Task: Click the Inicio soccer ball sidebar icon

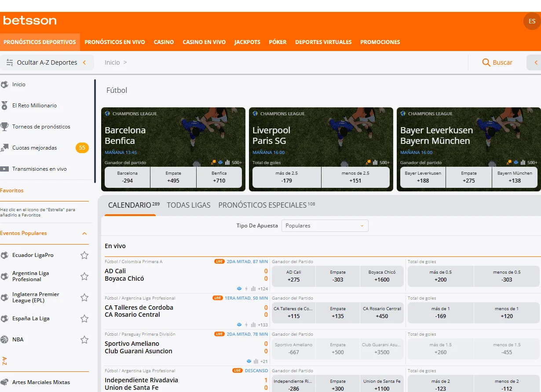Action: coord(4,84)
